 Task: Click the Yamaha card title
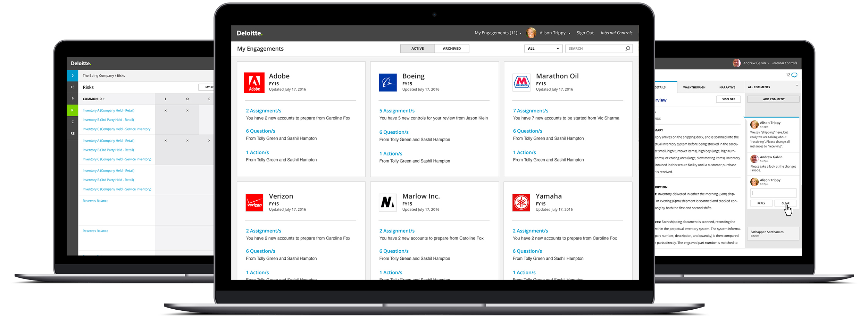click(x=548, y=196)
